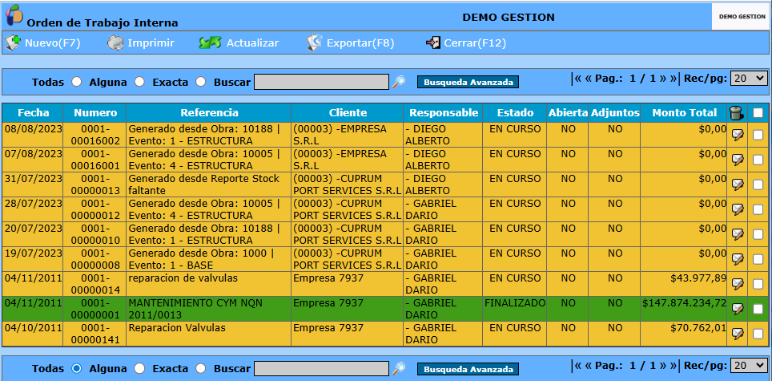Click the Imprimir label
The width and height of the screenshot is (772, 381).
coord(151,43)
